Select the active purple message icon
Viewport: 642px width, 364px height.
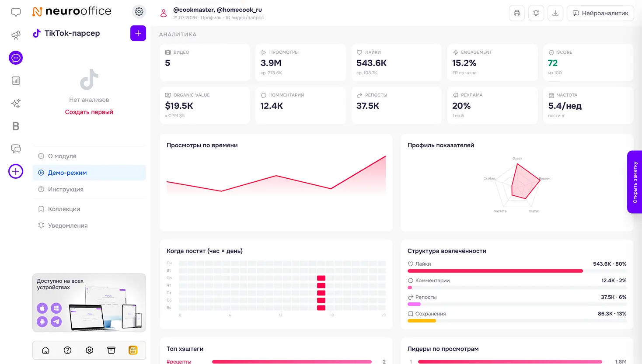coord(16,58)
